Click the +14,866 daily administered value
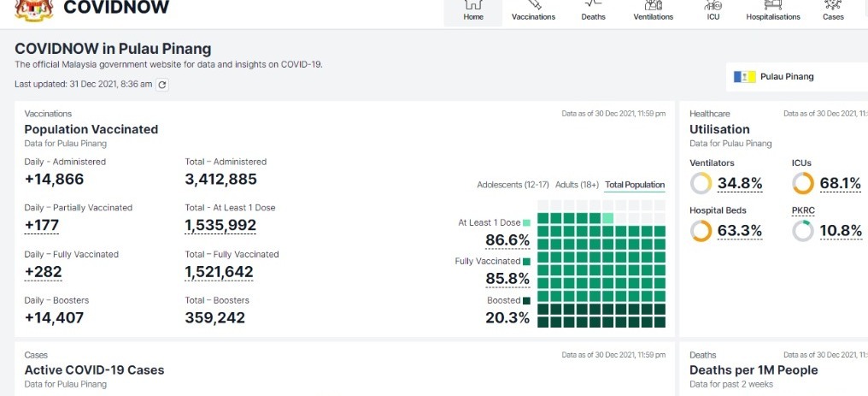This screenshot has height=396, width=868. 55,180
